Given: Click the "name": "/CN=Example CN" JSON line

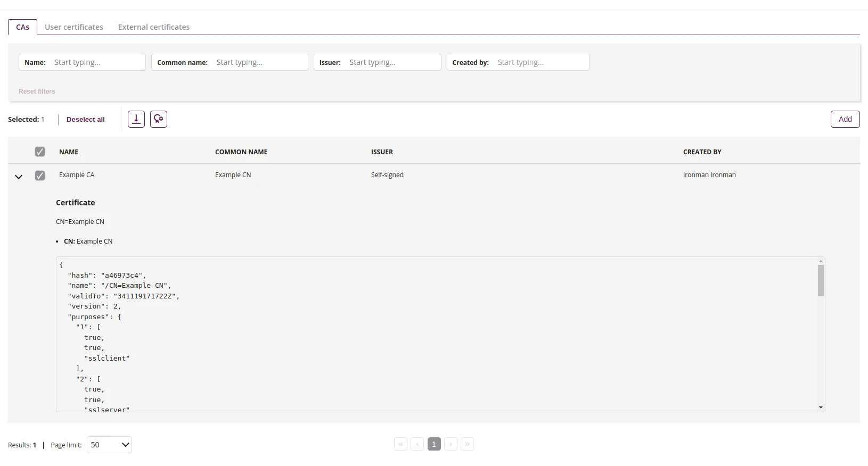Looking at the screenshot, I should tap(119, 286).
